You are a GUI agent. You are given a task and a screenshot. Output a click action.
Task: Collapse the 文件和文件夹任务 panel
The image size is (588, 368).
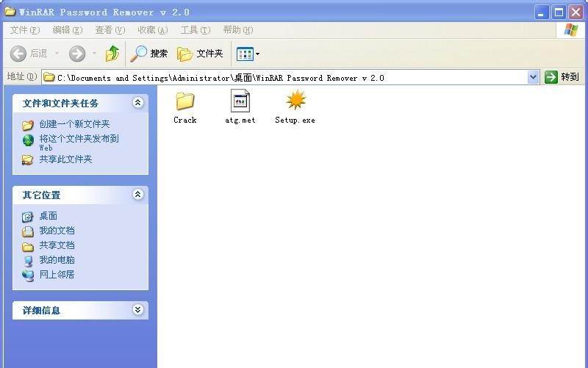point(138,103)
